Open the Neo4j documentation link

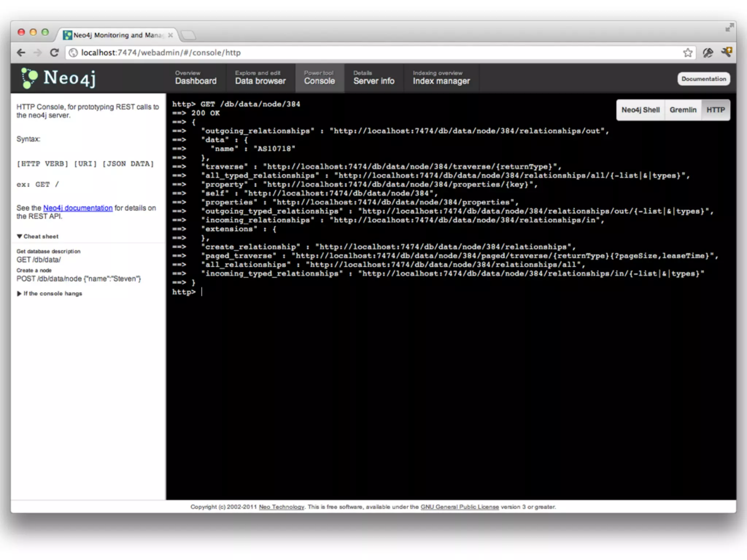(78, 208)
